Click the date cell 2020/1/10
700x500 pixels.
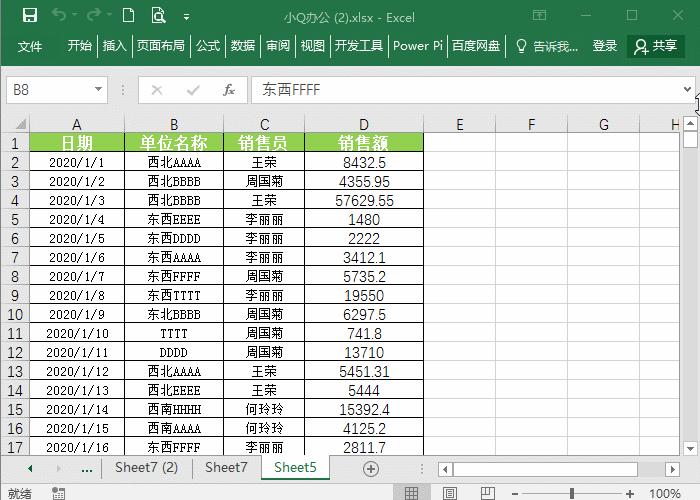coord(77,333)
